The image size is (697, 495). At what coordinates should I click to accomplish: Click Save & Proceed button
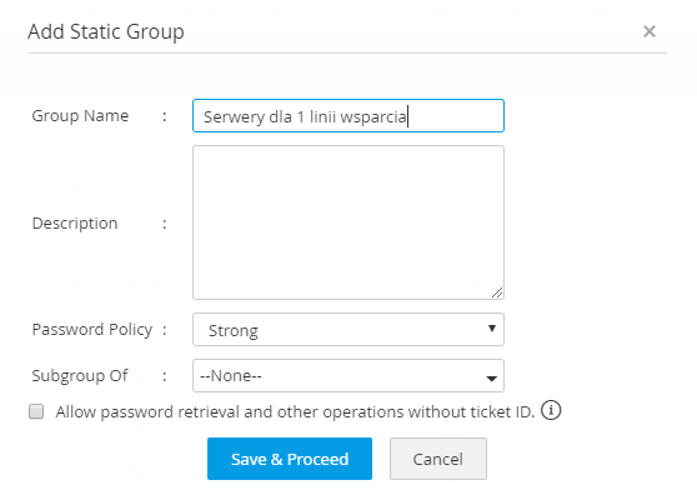coord(289,459)
